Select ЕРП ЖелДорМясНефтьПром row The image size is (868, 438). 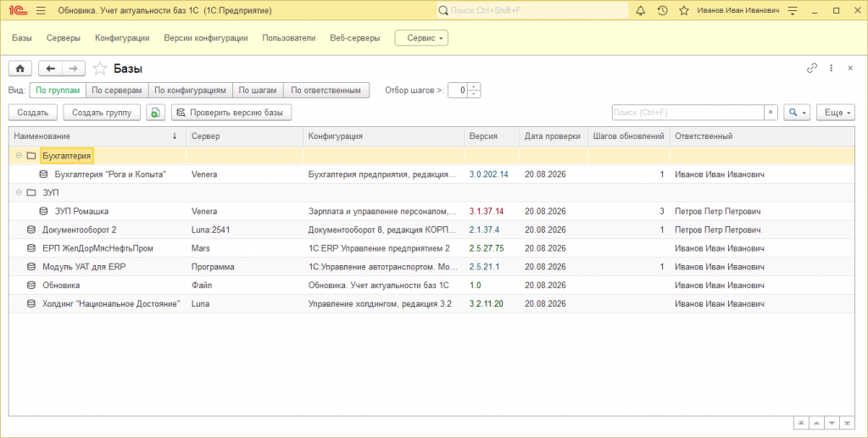[431, 248]
